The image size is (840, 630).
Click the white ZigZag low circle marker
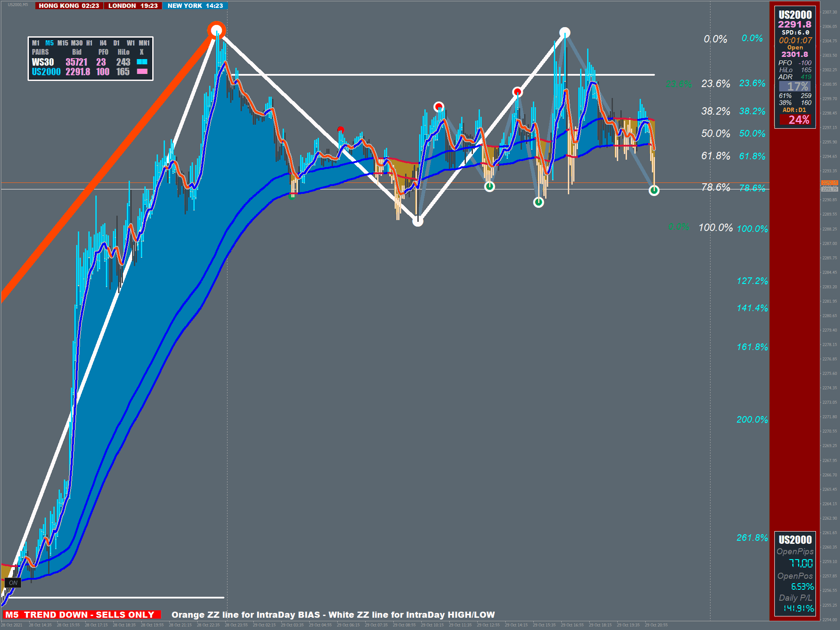[x=418, y=221]
